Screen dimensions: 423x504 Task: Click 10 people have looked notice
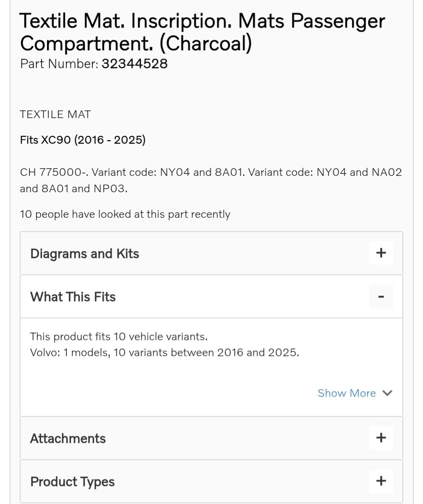pos(125,214)
